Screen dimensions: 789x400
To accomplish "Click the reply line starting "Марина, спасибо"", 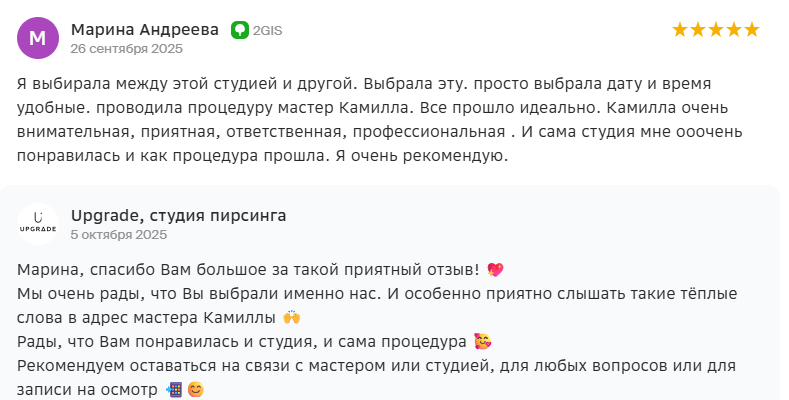I will coord(248,270).
